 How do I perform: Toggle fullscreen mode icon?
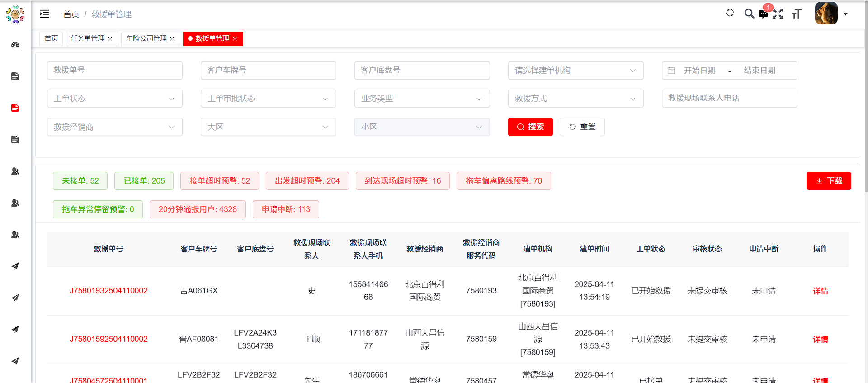(778, 14)
